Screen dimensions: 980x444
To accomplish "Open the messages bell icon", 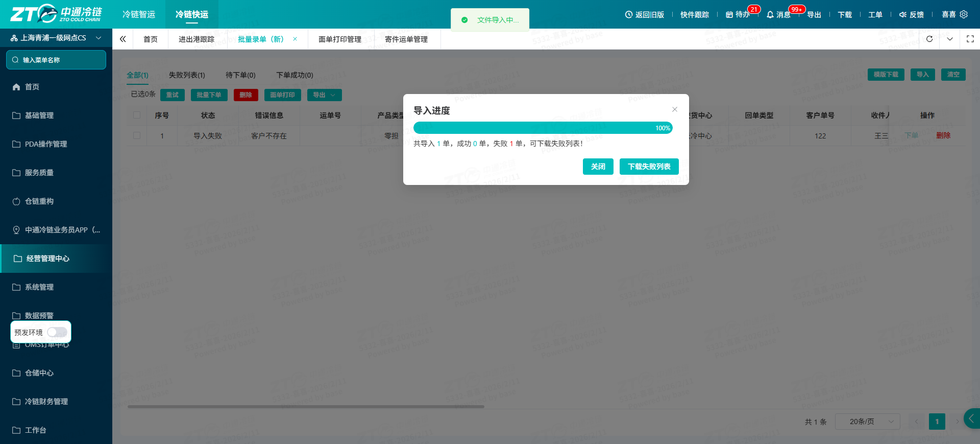I will (770, 14).
